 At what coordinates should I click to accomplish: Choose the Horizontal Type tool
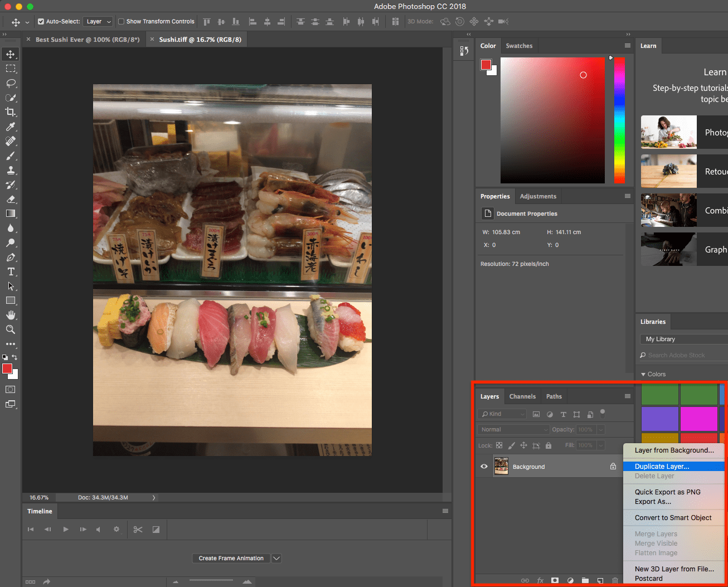click(x=10, y=271)
